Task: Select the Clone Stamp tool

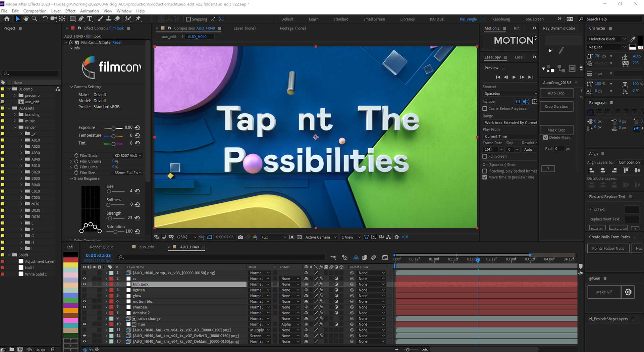Action: (109, 19)
